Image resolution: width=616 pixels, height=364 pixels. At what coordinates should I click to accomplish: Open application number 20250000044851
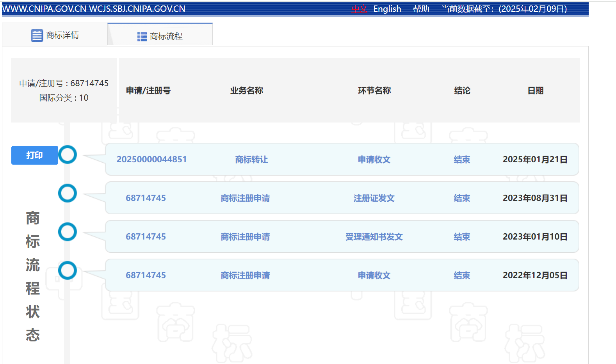click(151, 160)
